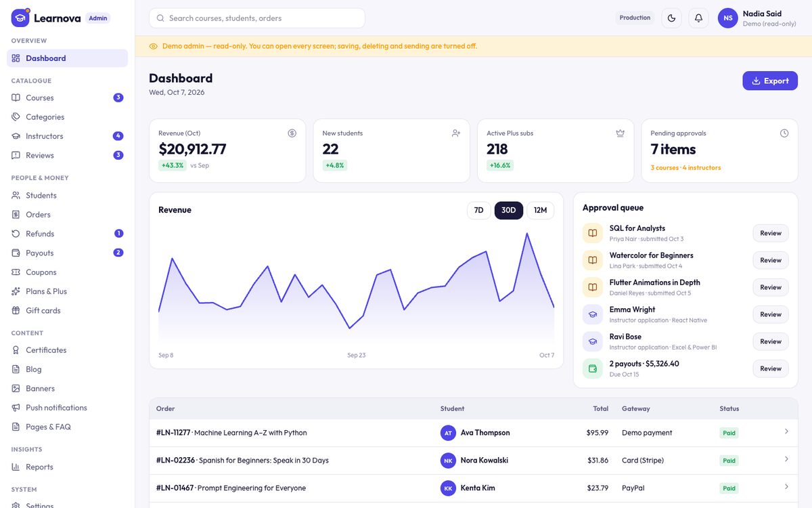Expand order #LN-02236 row chevron

click(x=786, y=459)
